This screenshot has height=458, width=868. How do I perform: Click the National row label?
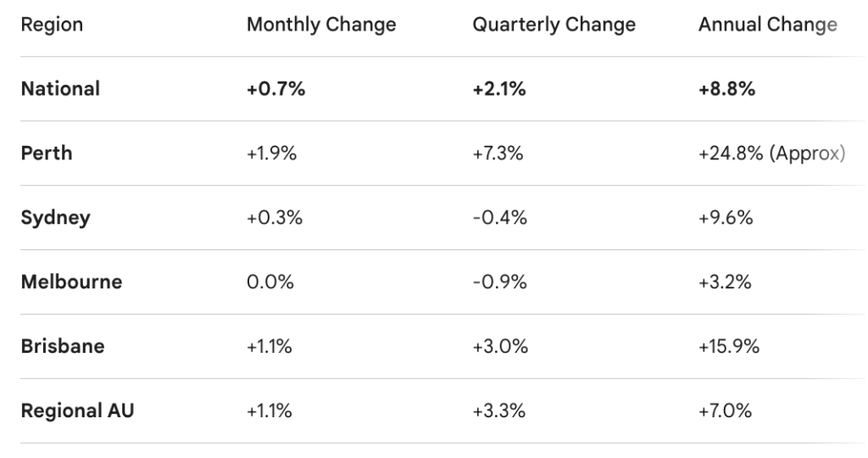pyautogui.click(x=60, y=88)
